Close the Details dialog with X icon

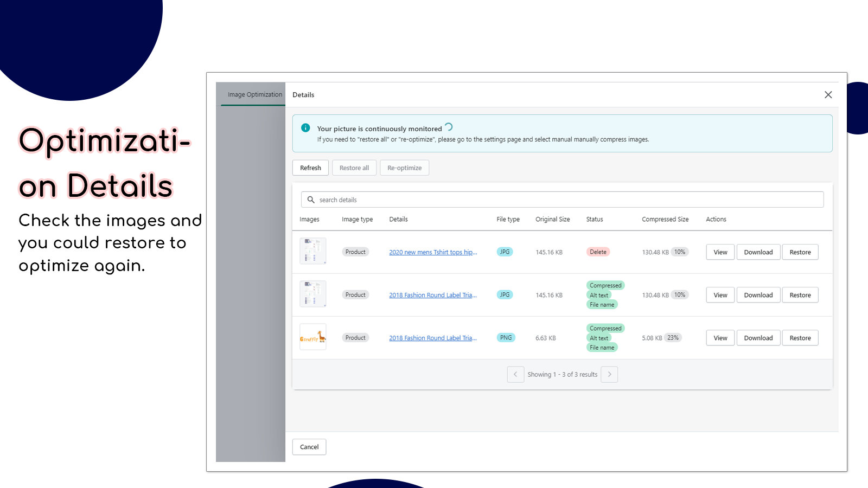[828, 95]
